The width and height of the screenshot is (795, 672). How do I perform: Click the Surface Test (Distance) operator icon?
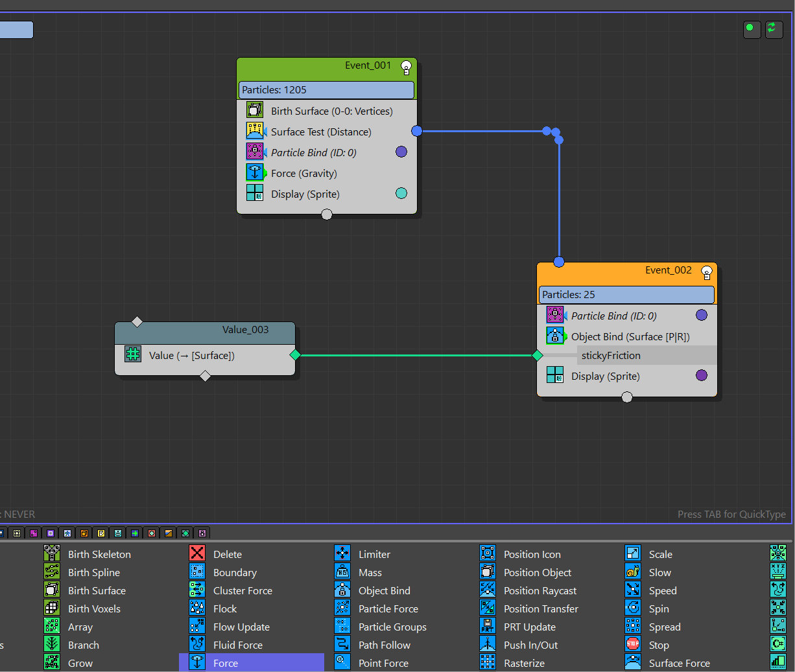pos(254,131)
